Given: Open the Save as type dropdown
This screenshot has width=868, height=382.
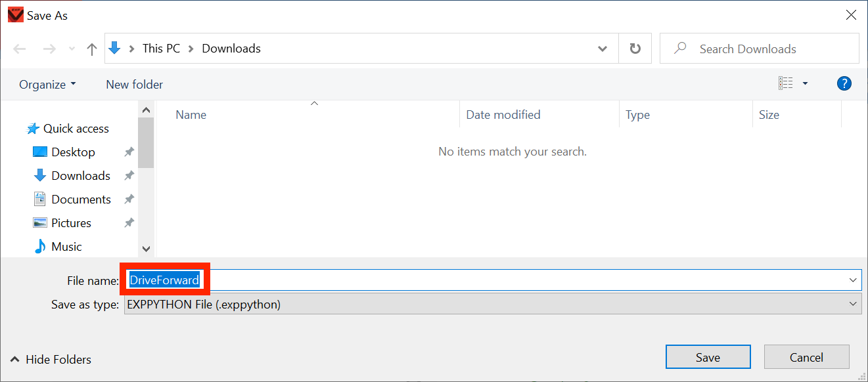Looking at the screenshot, I should (493, 304).
